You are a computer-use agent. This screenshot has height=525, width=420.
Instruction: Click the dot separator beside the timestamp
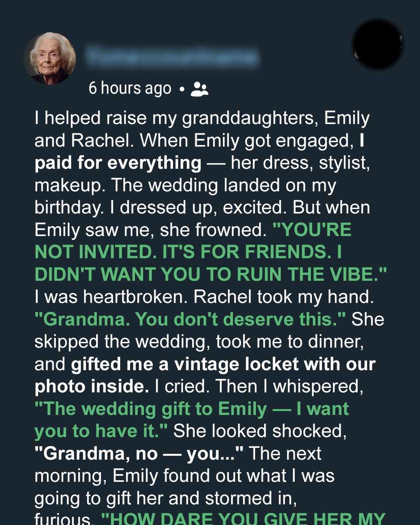[182, 89]
